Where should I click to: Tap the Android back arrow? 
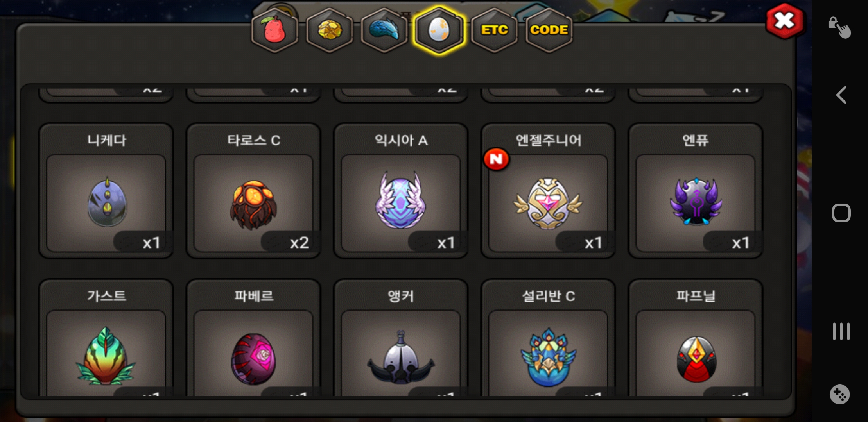841,95
